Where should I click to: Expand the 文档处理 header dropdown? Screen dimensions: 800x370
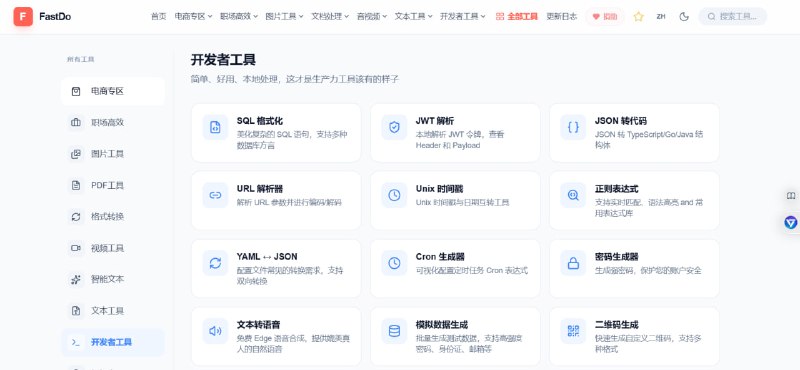coord(330,16)
